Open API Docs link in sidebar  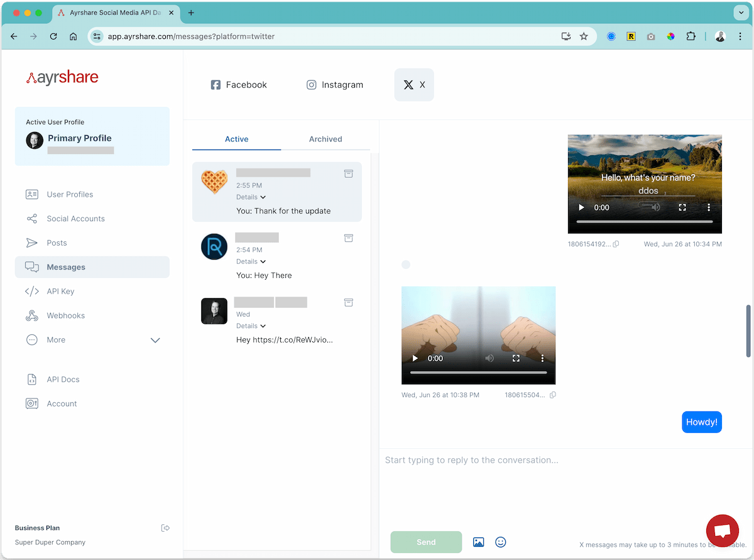[x=92, y=379]
